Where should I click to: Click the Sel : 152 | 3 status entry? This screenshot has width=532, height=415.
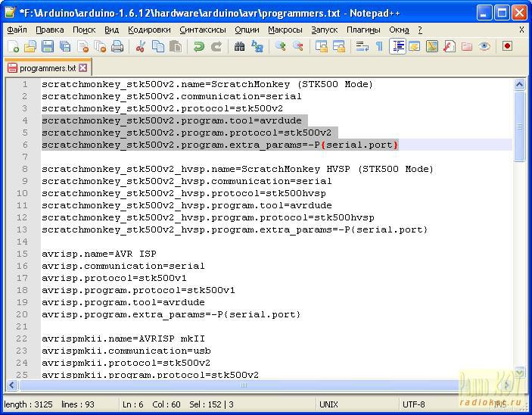click(211, 404)
